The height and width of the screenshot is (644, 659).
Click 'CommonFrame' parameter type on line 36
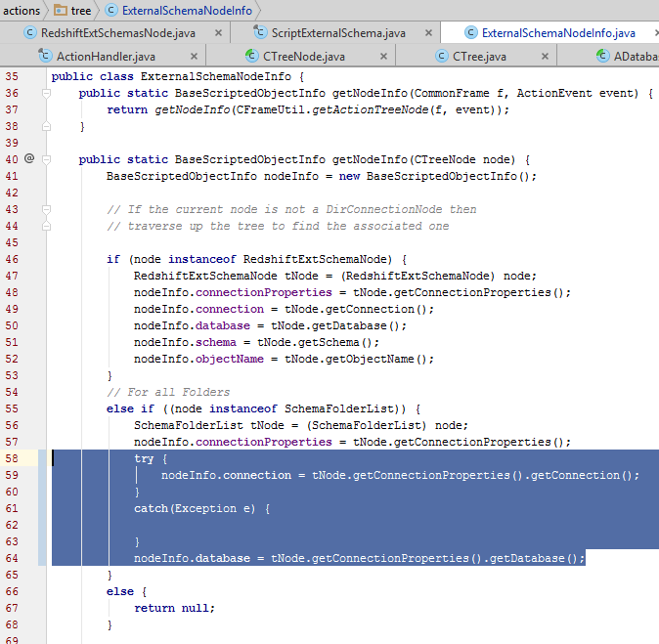point(452,93)
